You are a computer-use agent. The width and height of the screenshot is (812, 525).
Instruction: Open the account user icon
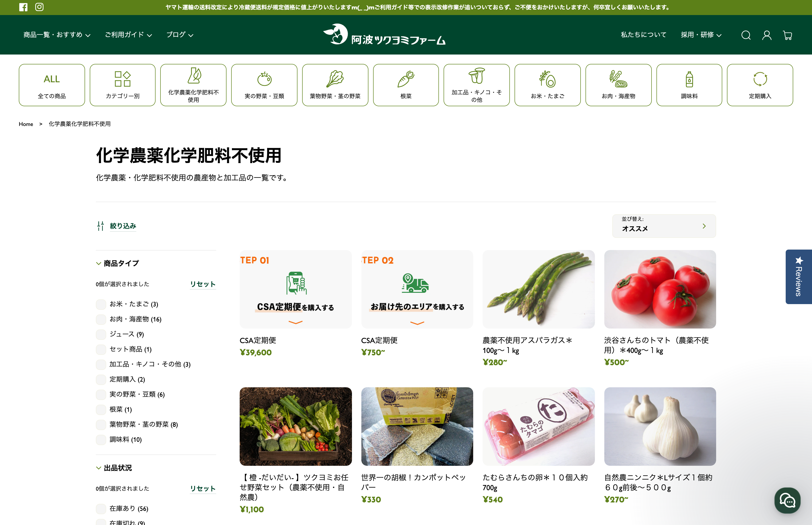click(767, 35)
